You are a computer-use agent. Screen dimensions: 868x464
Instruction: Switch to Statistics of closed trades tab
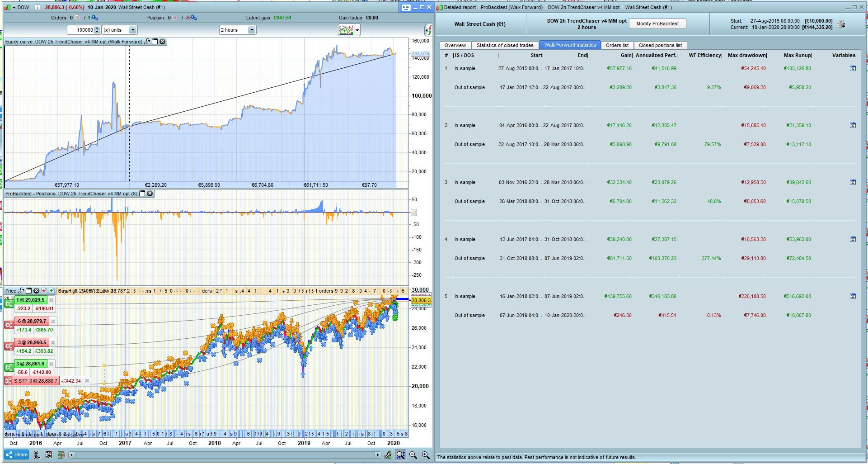pyautogui.click(x=505, y=45)
